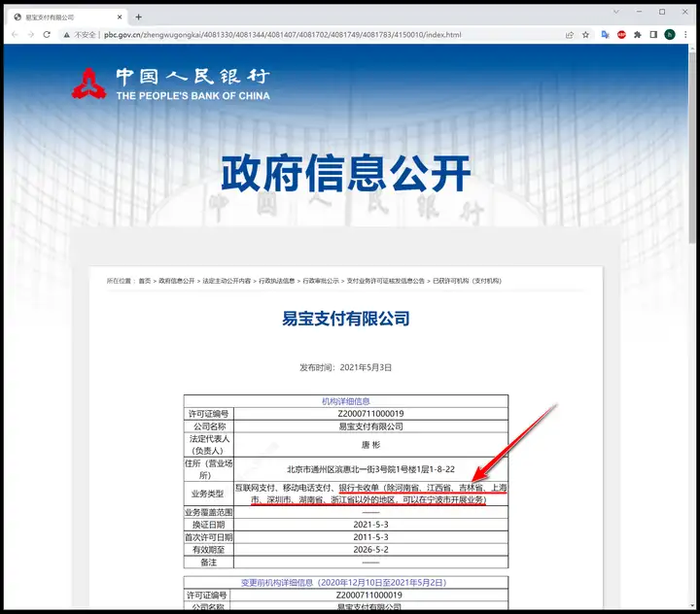This screenshot has height=614, width=700.
Task: Open the green profile avatar
Action: pos(670,35)
